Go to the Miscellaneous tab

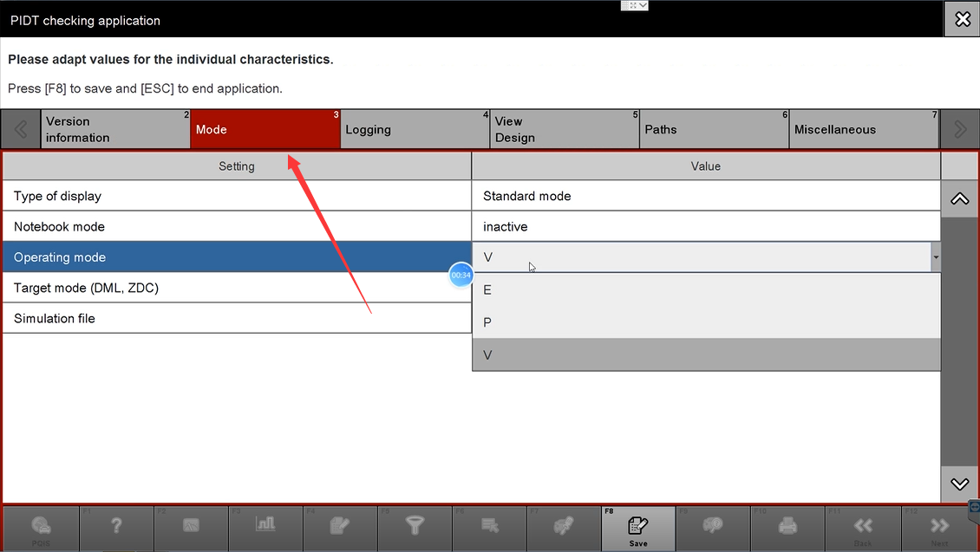coord(864,130)
